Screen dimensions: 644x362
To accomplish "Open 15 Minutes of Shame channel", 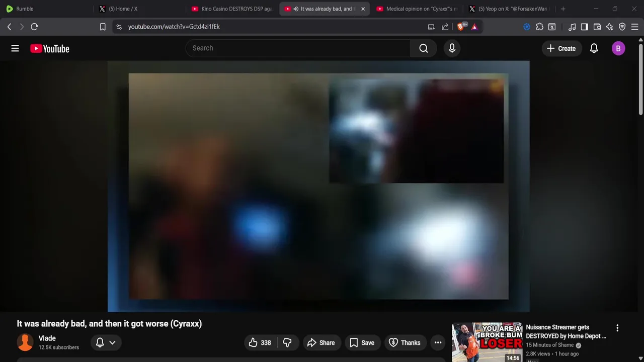I will coord(550,345).
